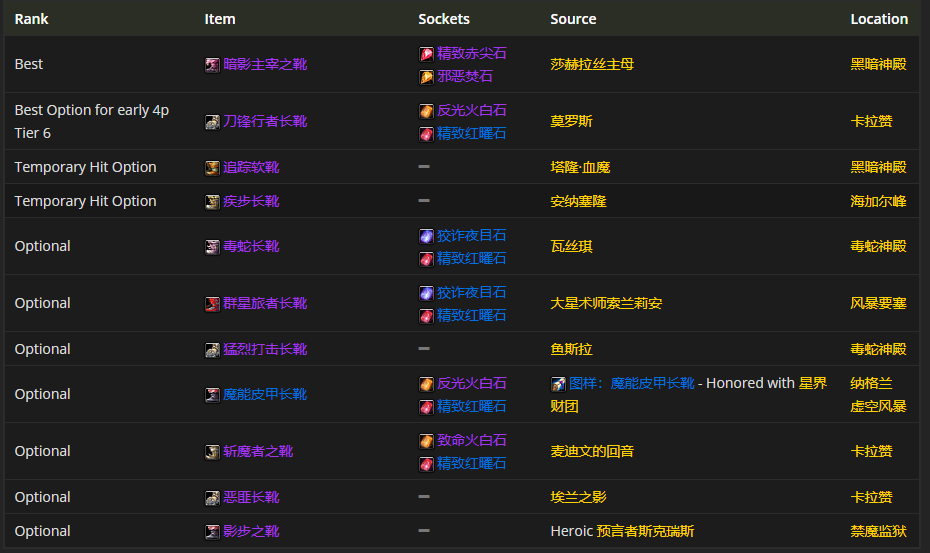Click the 暗影主宰之靴 item icon
Viewport: 930px width, 553px height.
(212, 64)
